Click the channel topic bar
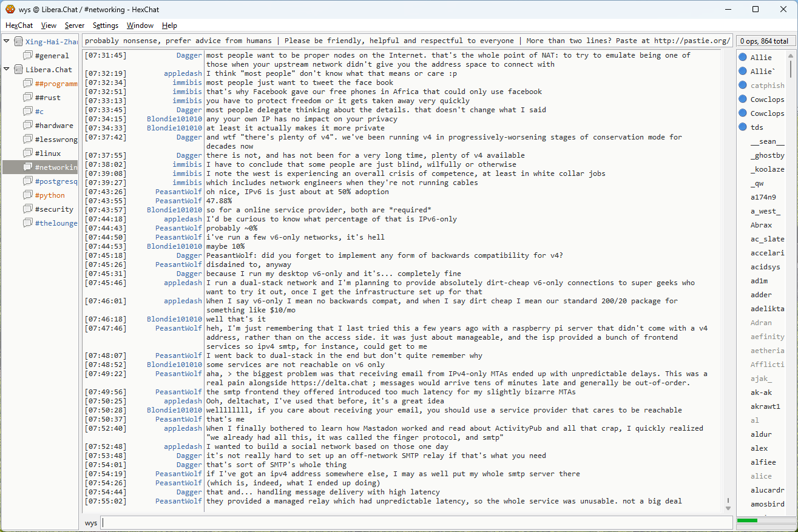 coord(407,41)
